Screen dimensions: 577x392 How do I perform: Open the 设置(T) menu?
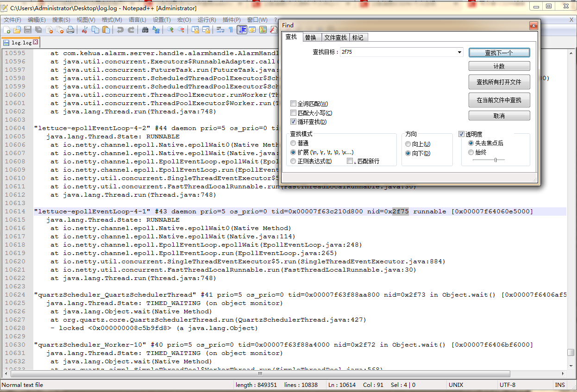(162, 20)
